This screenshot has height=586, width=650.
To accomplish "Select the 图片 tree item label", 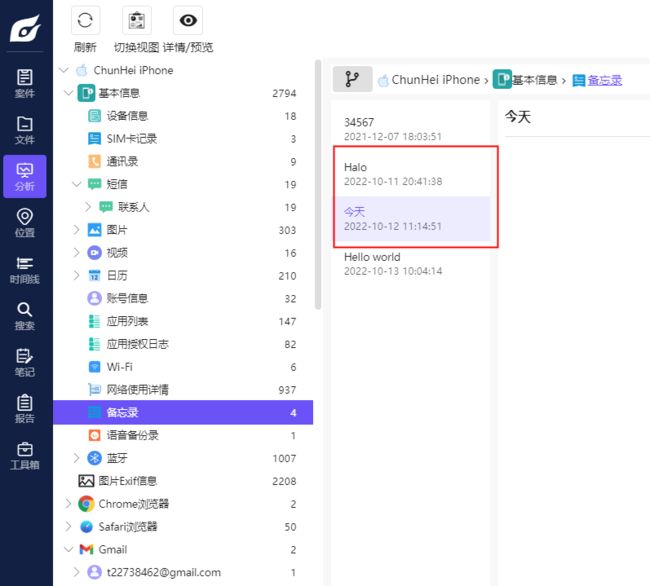I will (x=117, y=229).
